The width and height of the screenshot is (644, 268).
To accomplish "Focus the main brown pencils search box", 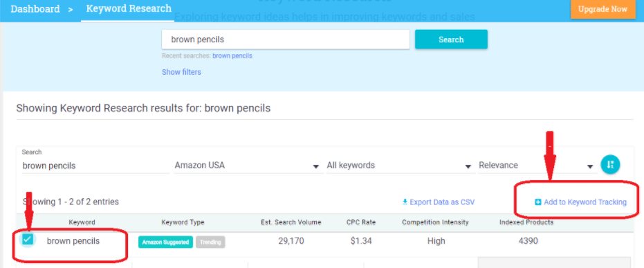I will (286, 39).
